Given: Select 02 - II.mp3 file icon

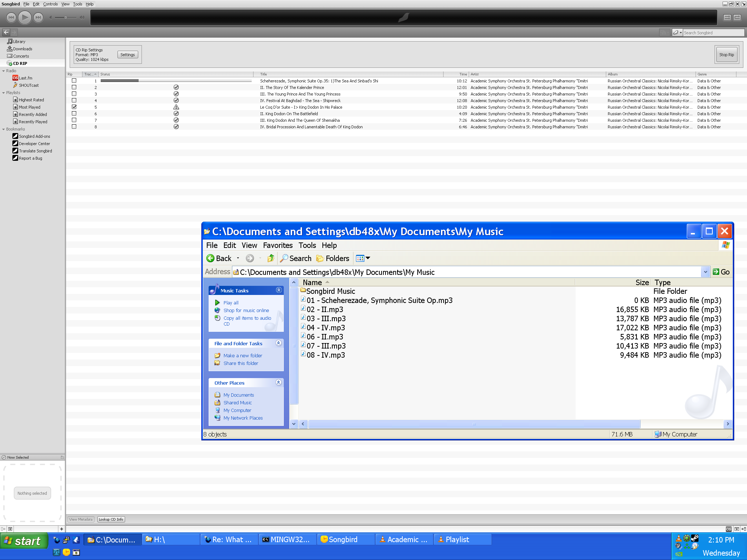Looking at the screenshot, I should 303,308.
